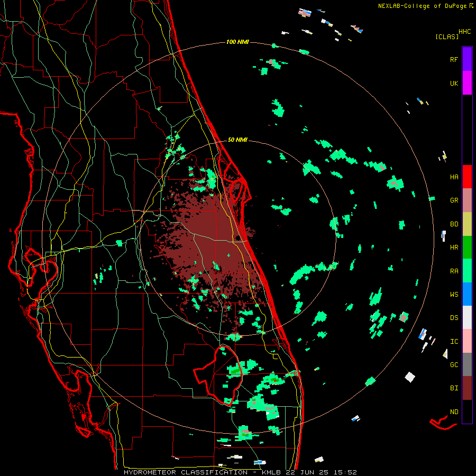Click the BI legend label

click(x=454, y=388)
